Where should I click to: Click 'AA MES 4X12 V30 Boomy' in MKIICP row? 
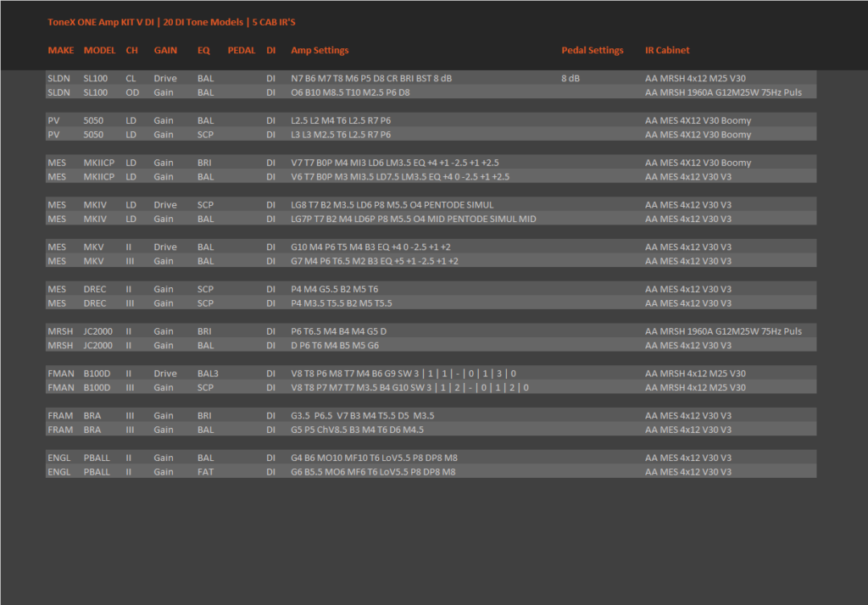point(698,163)
